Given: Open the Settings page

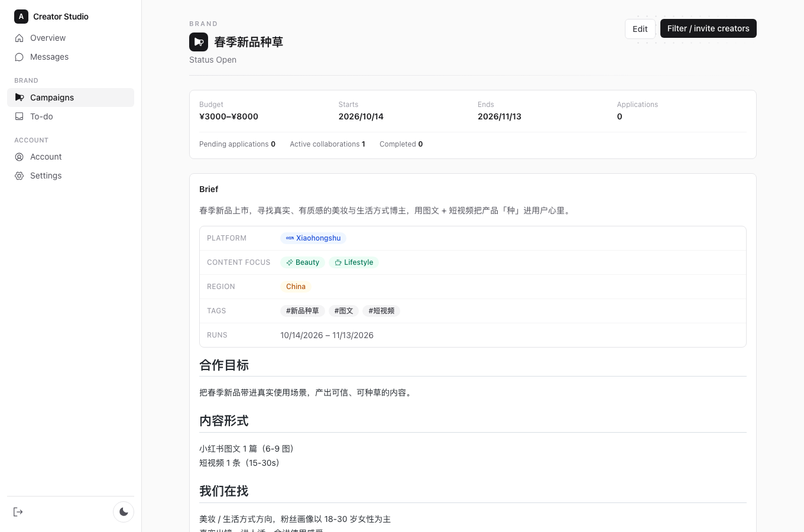Looking at the screenshot, I should (70, 176).
